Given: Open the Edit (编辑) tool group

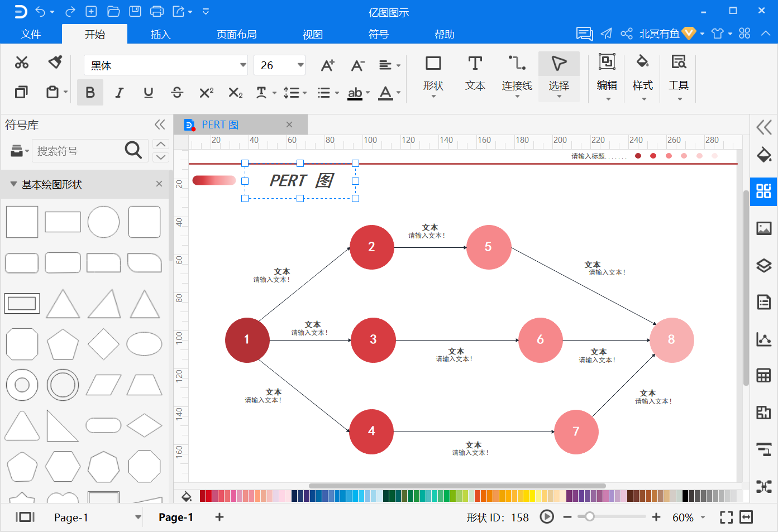Looking at the screenshot, I should coord(607,76).
